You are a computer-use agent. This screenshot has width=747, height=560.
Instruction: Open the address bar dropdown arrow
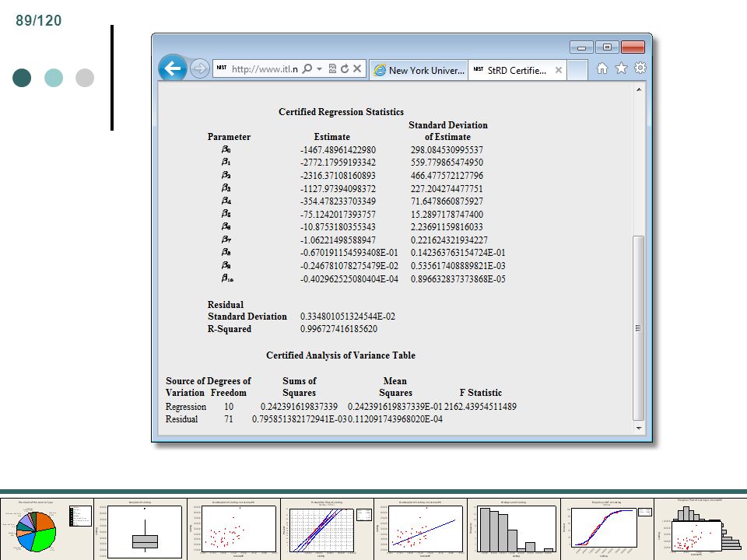click(x=319, y=69)
